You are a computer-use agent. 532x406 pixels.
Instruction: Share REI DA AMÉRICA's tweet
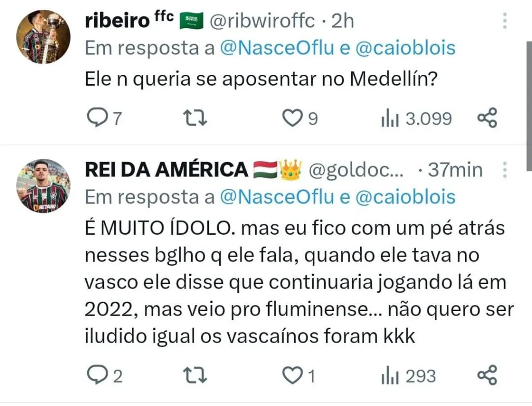487,375
